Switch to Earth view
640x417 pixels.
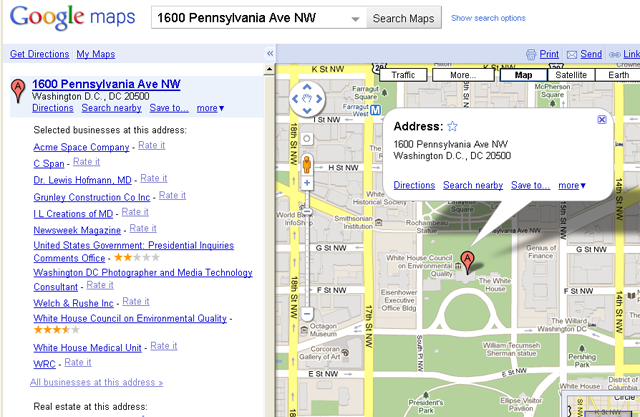(618, 75)
